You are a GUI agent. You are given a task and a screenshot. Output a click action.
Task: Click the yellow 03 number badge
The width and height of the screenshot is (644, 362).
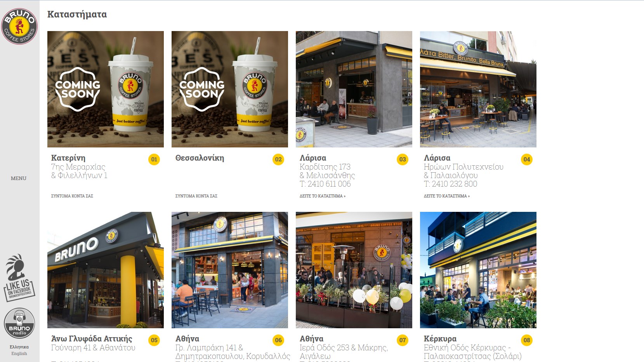click(403, 159)
